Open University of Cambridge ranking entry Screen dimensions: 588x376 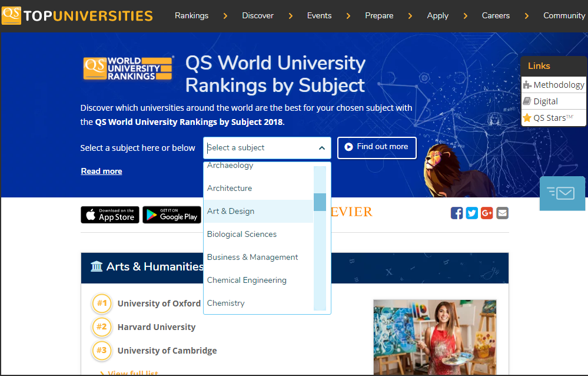[x=167, y=351]
